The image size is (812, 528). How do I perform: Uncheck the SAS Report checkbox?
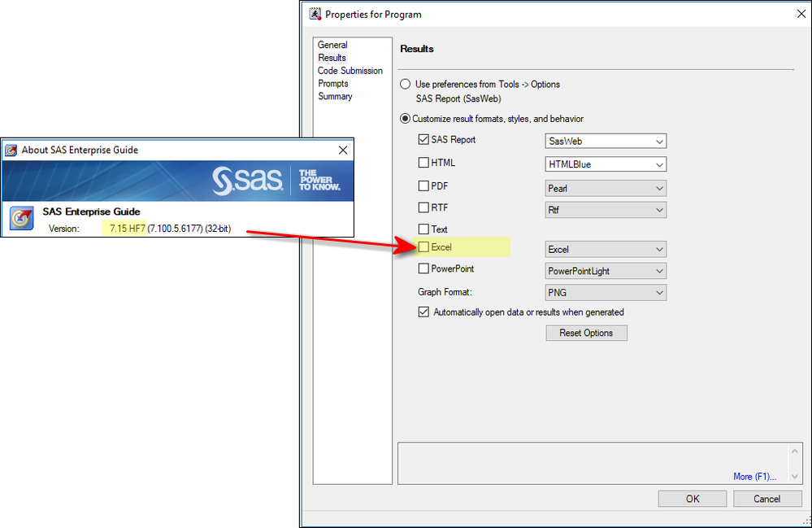click(x=423, y=139)
